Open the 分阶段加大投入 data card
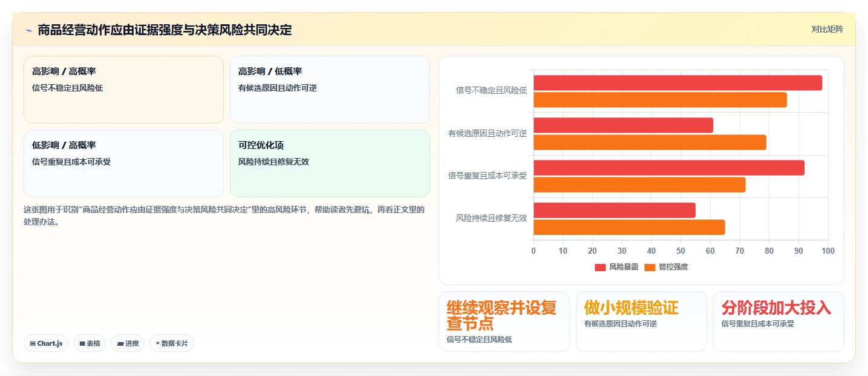 pos(778,322)
